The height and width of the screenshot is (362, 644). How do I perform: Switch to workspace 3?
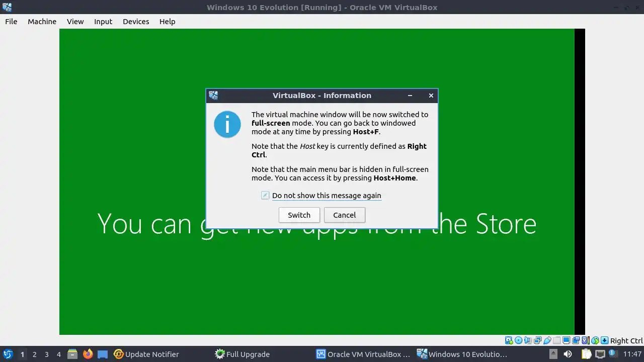[x=46, y=354]
